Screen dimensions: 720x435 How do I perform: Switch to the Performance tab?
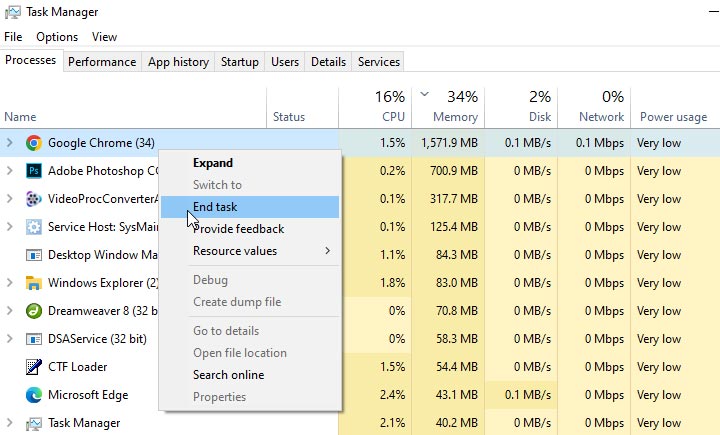(102, 62)
